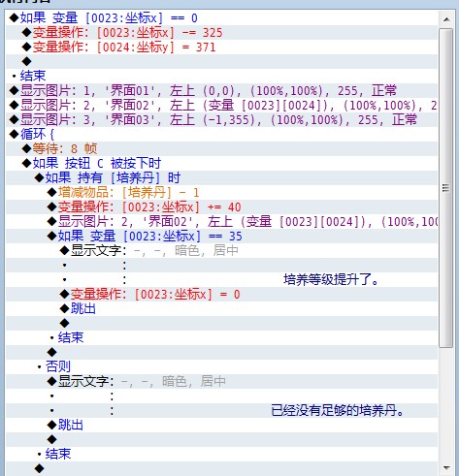
Task: Select the '变量操作: [0023:坐标x] = 0' row
Action: tap(222, 295)
